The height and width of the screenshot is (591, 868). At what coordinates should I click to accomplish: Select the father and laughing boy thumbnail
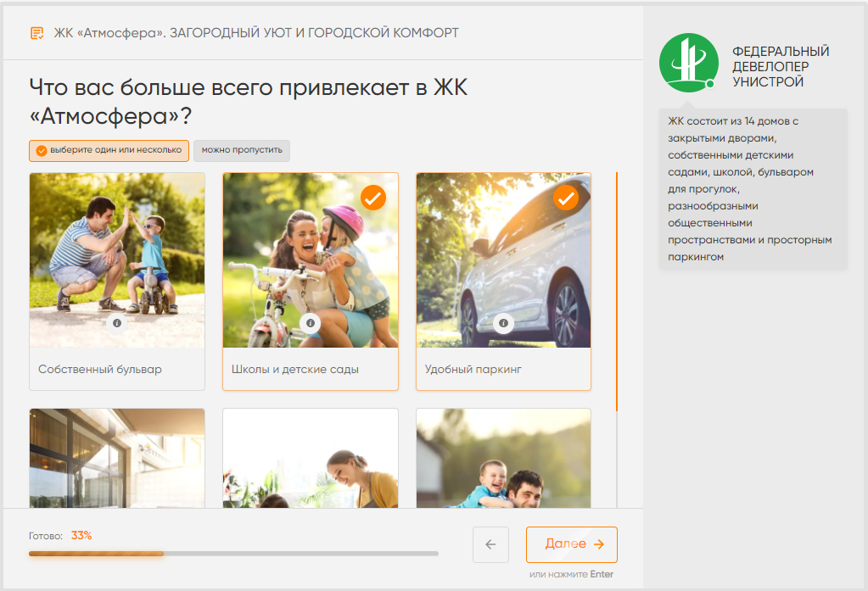[x=503, y=458]
